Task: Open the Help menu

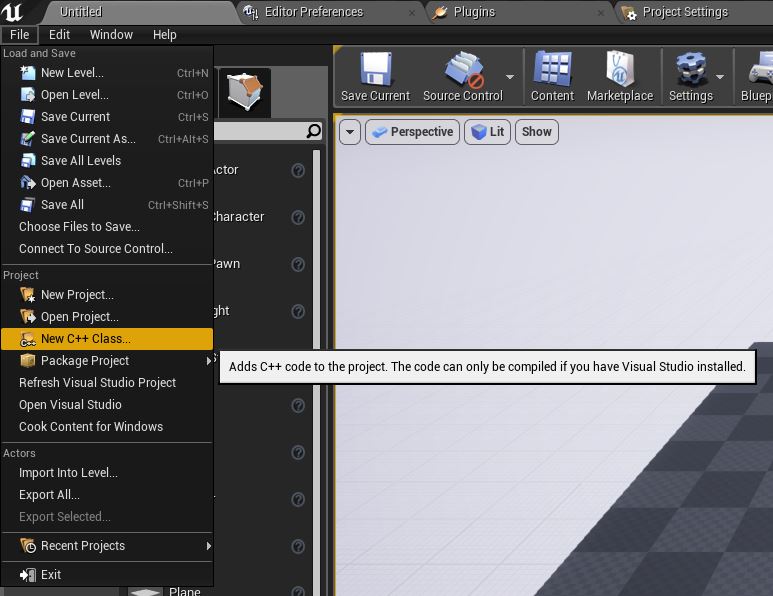Action: (165, 35)
